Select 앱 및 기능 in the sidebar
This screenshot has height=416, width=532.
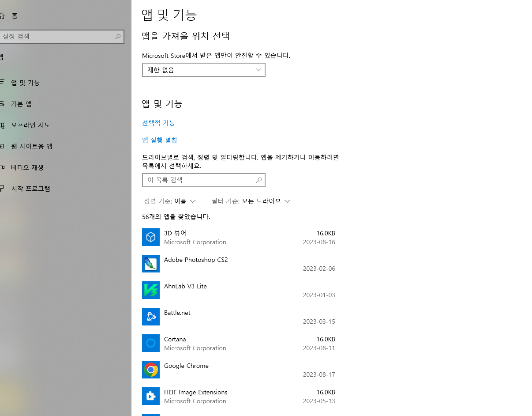26,83
